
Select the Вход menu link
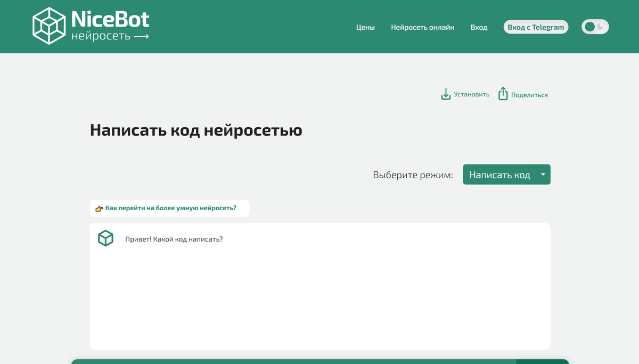479,27
